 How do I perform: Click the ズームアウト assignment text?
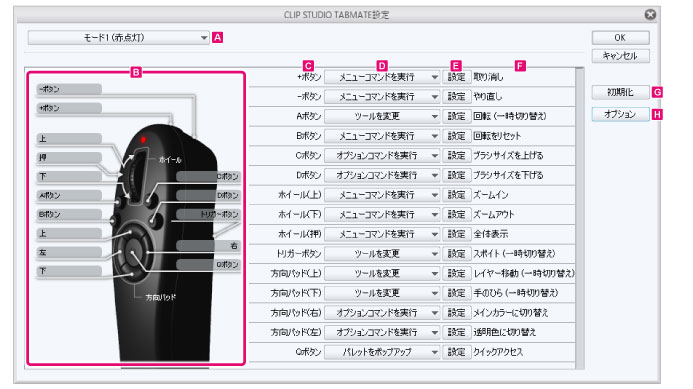[x=494, y=214]
